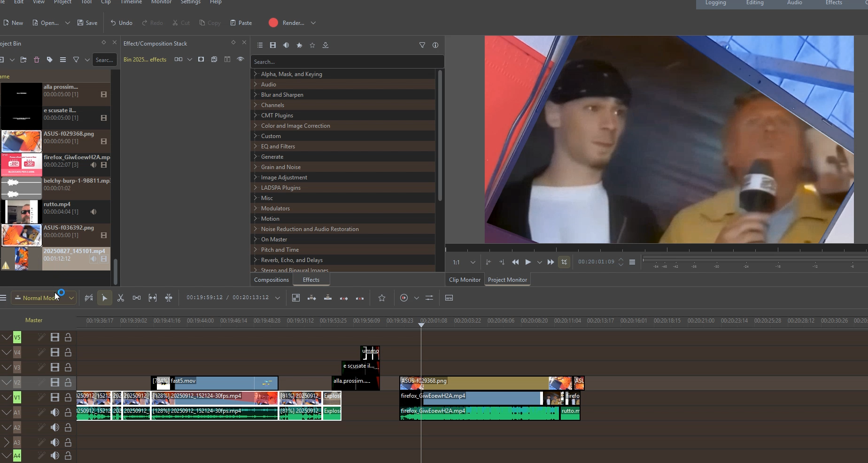Delete selected clip in Project Bin

(37, 60)
